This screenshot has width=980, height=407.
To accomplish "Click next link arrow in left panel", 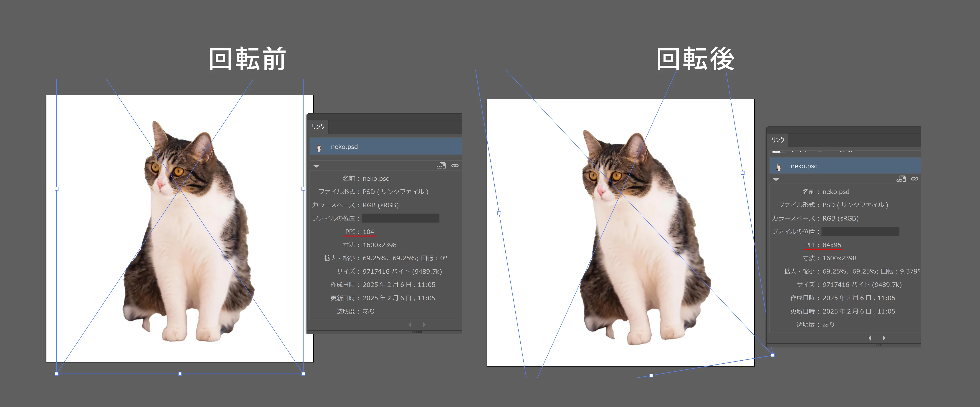I will tap(424, 324).
